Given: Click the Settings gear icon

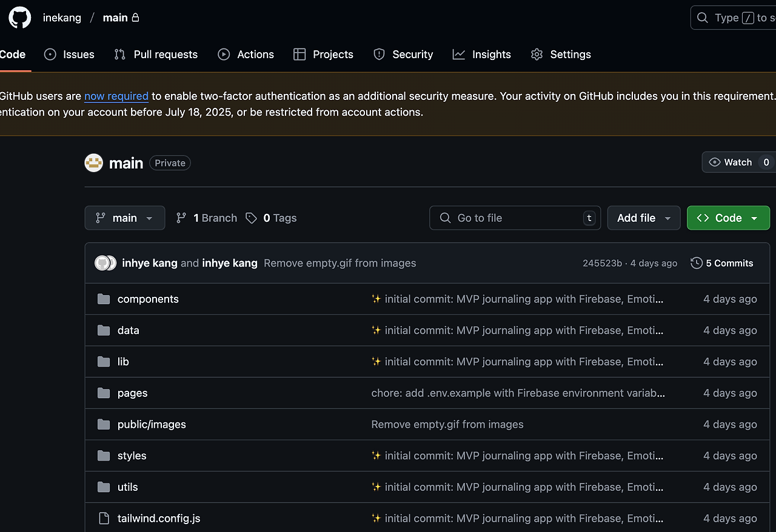Looking at the screenshot, I should tap(537, 55).
